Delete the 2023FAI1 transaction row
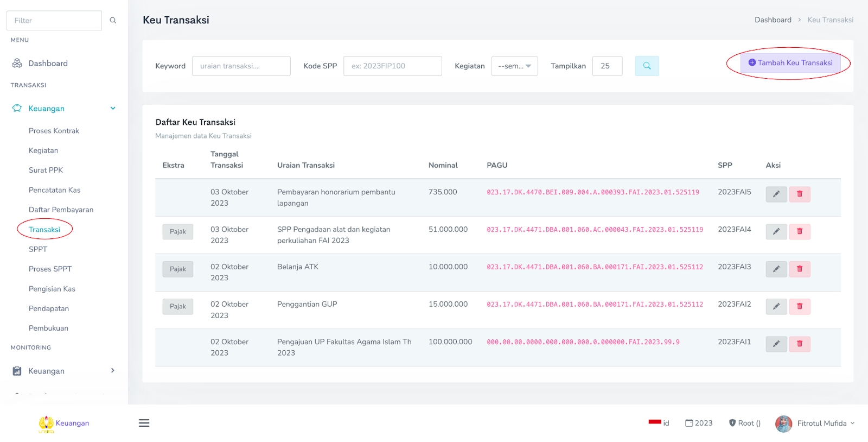This screenshot has width=868, height=442. coord(799,344)
